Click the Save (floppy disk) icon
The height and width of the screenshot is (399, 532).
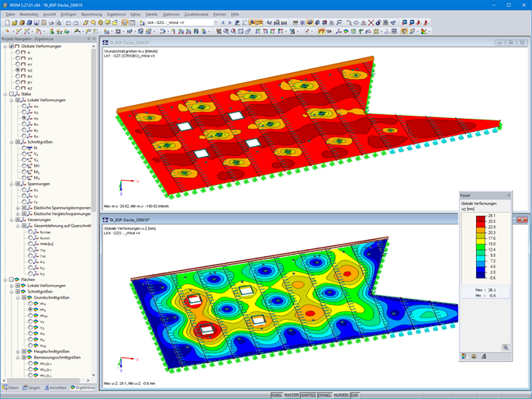[36, 23]
